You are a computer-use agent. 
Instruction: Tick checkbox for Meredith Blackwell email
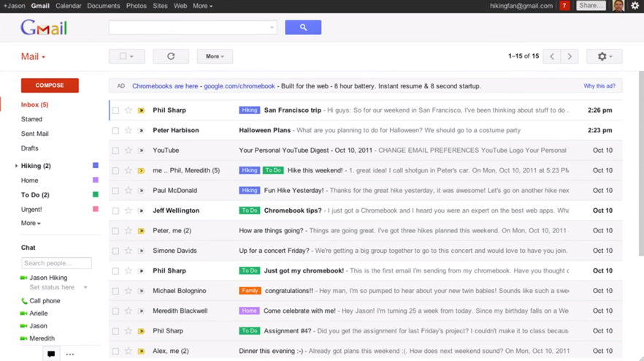click(115, 311)
